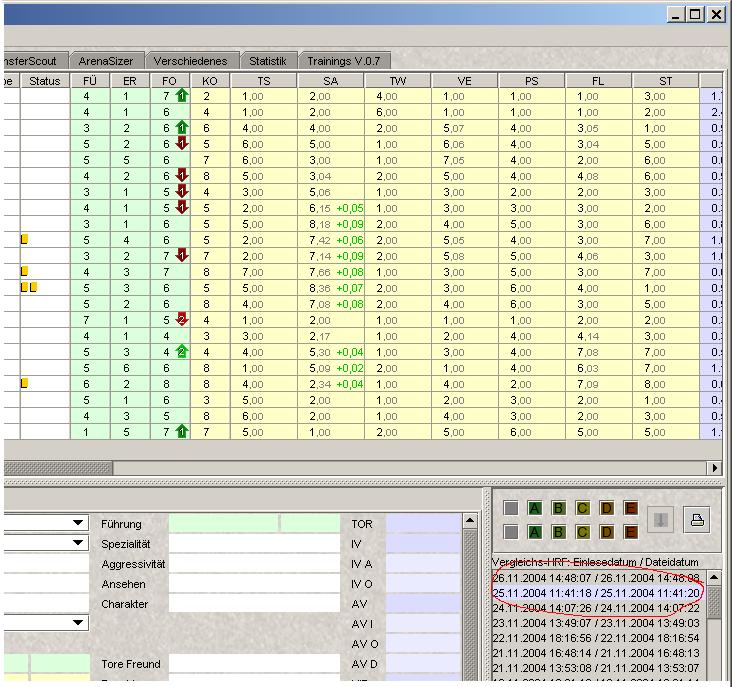Image resolution: width=732 pixels, height=687 pixels.
Task: Select group D in upper group row
Action: point(606,508)
